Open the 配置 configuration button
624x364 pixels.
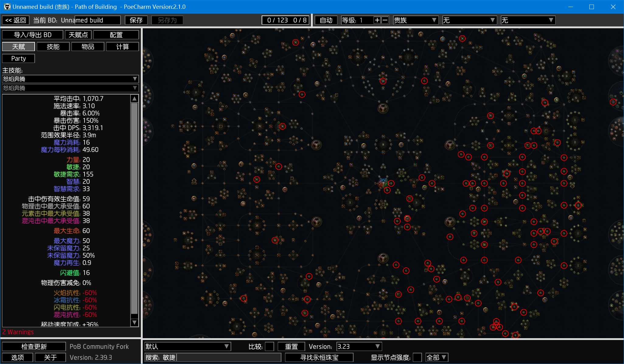[x=116, y=35]
